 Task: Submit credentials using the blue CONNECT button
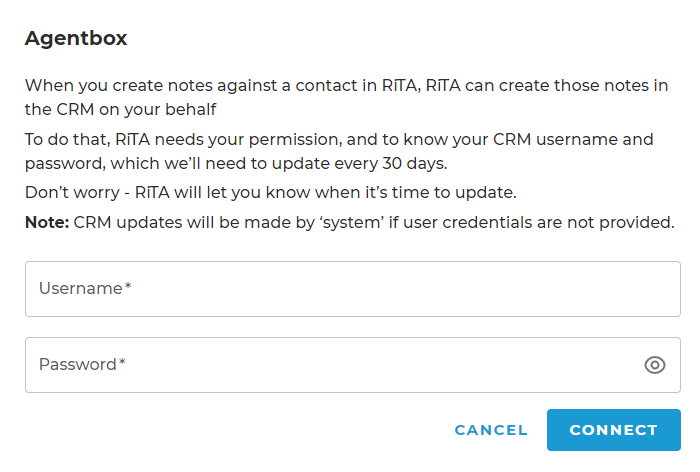[x=613, y=430]
